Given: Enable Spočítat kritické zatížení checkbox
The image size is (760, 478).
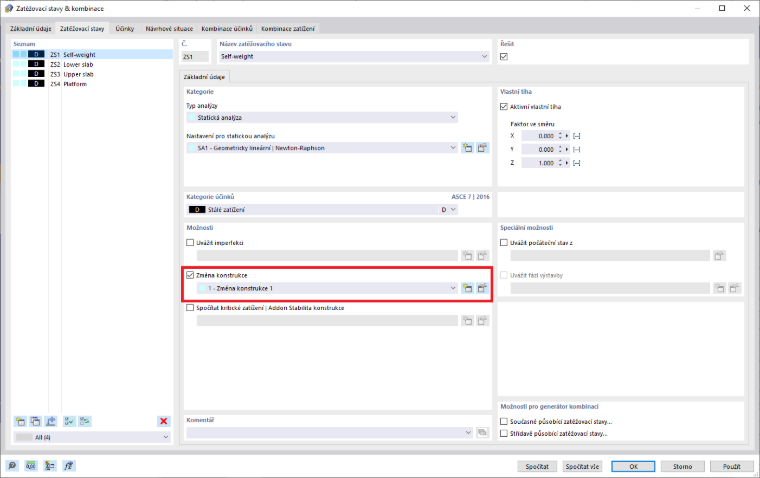Looking at the screenshot, I should (190, 307).
